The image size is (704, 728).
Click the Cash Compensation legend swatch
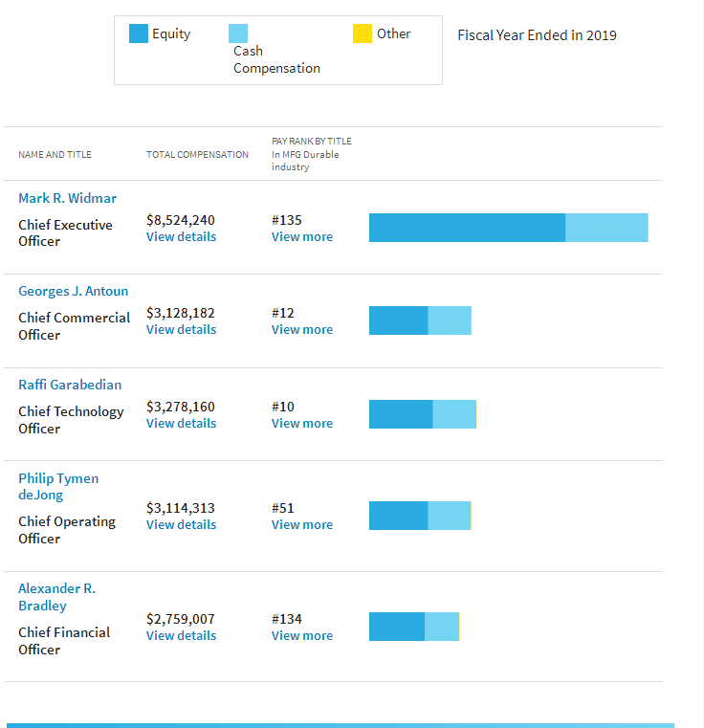238,33
